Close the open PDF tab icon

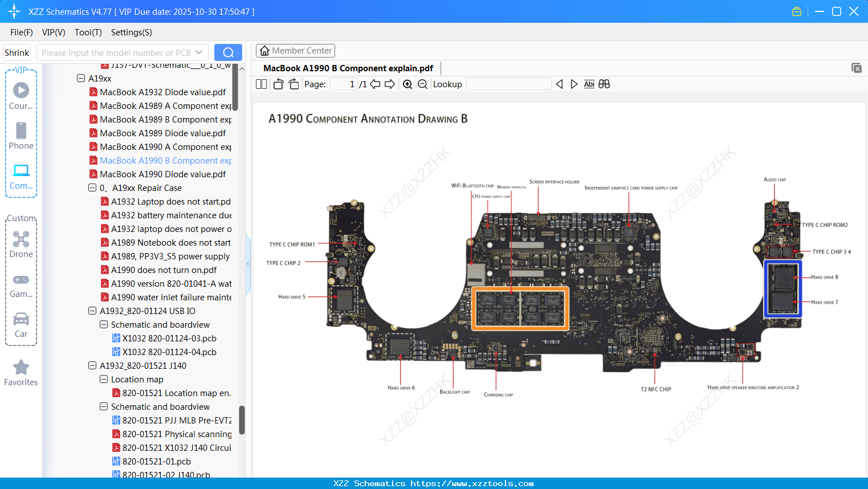click(x=857, y=68)
